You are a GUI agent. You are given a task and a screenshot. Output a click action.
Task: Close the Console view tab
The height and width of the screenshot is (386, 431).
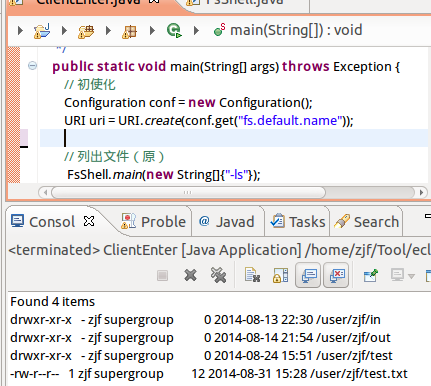(89, 221)
